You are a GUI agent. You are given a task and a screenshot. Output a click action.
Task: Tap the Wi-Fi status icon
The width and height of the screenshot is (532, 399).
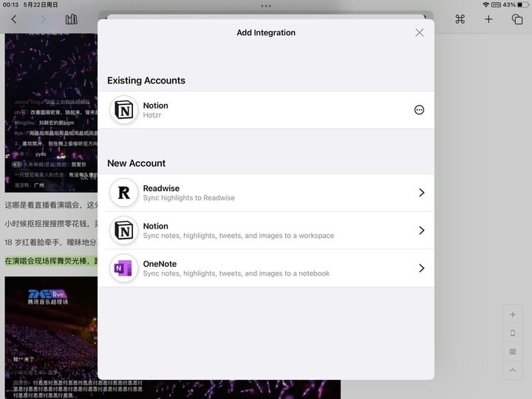pyautogui.click(x=486, y=4)
